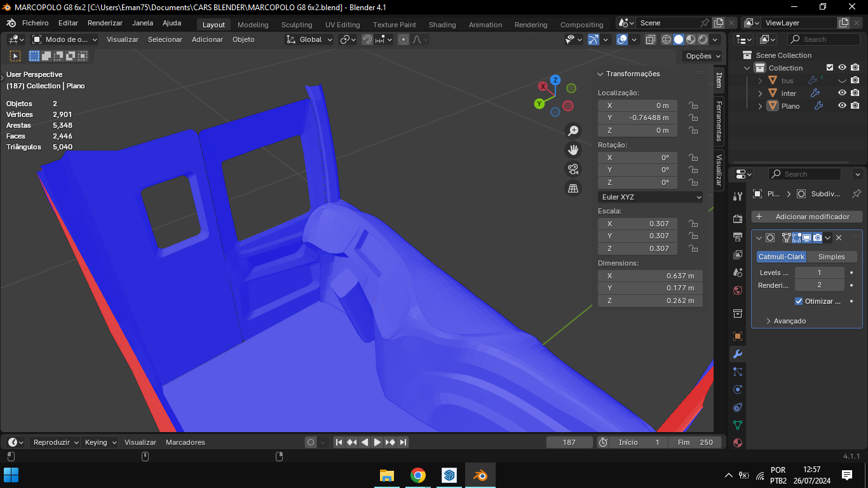Open the Scene properties tab

(x=738, y=273)
